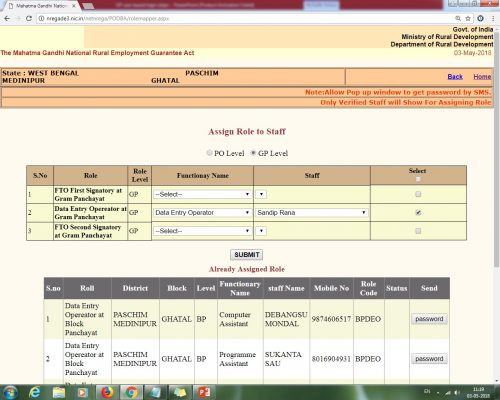The height and width of the screenshot is (400, 500).
Task: Toggle the select-all checkbox in header
Action: [x=418, y=179]
